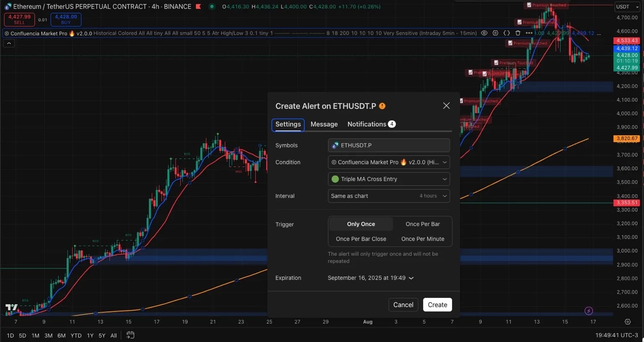This screenshot has width=644, height=342.
Task: Select Once Per Minute trigger option
Action: point(423,239)
